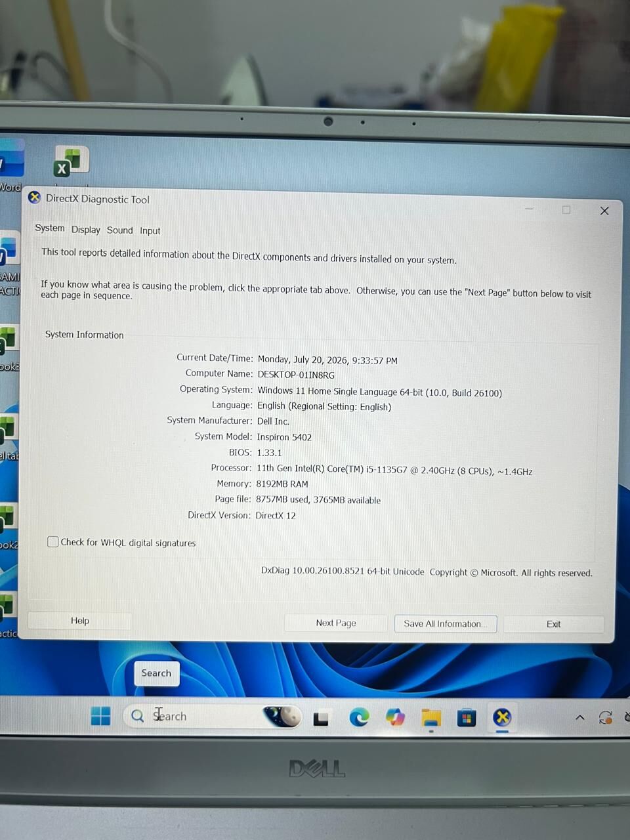Click the DxDiag icon in the taskbar
Screen dimensions: 630x840
[502, 717]
